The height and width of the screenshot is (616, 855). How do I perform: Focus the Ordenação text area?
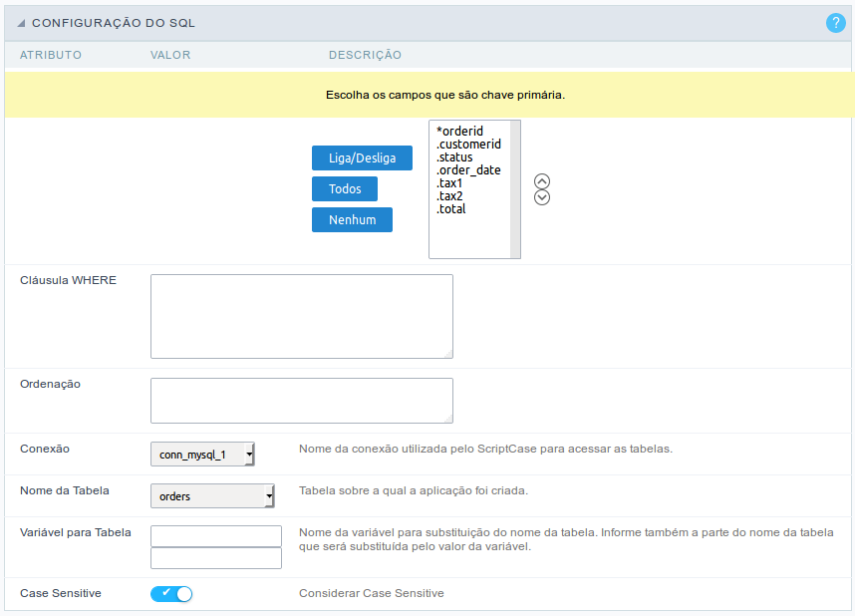pyautogui.click(x=302, y=401)
